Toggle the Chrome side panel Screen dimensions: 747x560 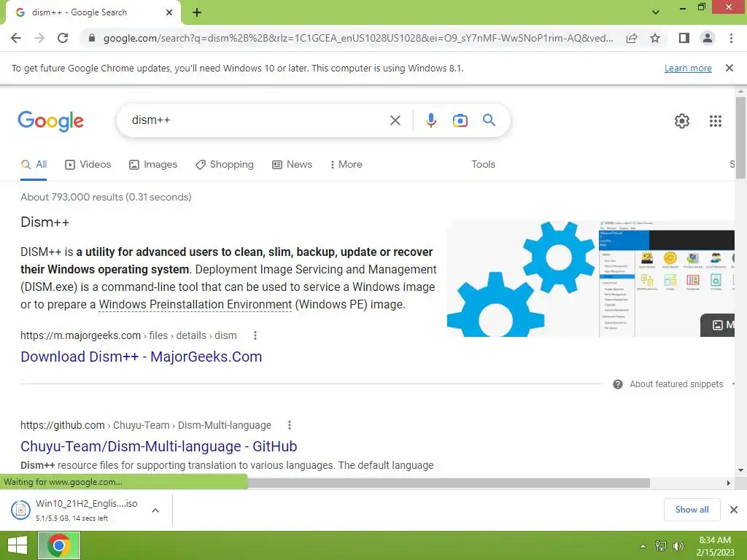[x=684, y=38]
